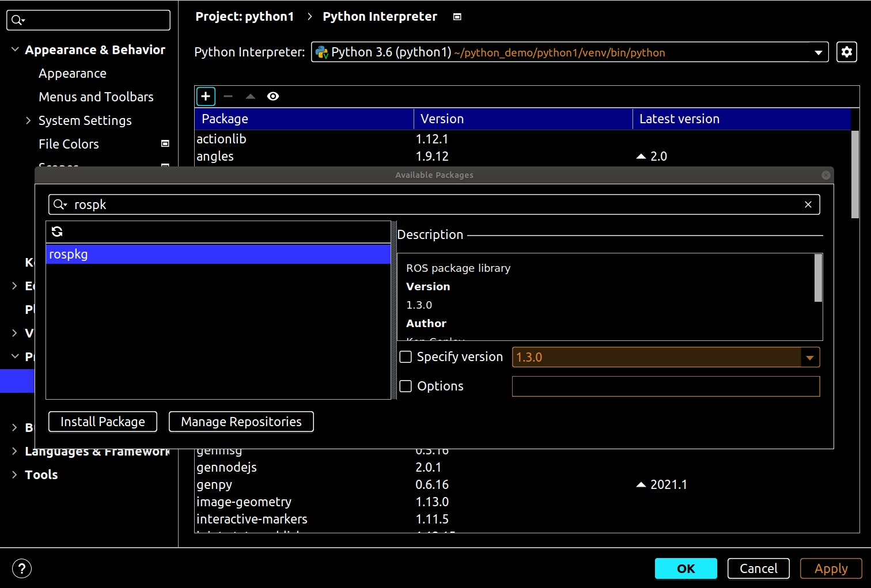871x588 pixels.
Task: Click the Project: python1 breadcrumb
Action: coord(245,17)
